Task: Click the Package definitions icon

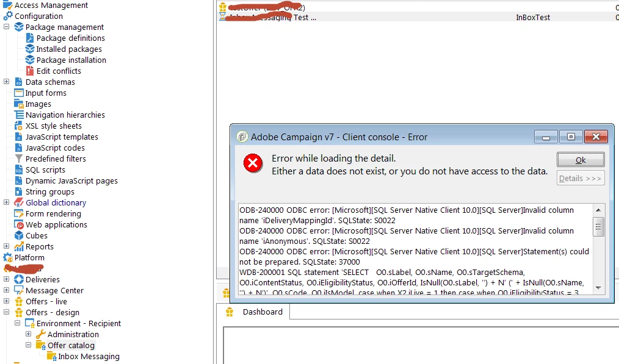Action: click(30, 38)
